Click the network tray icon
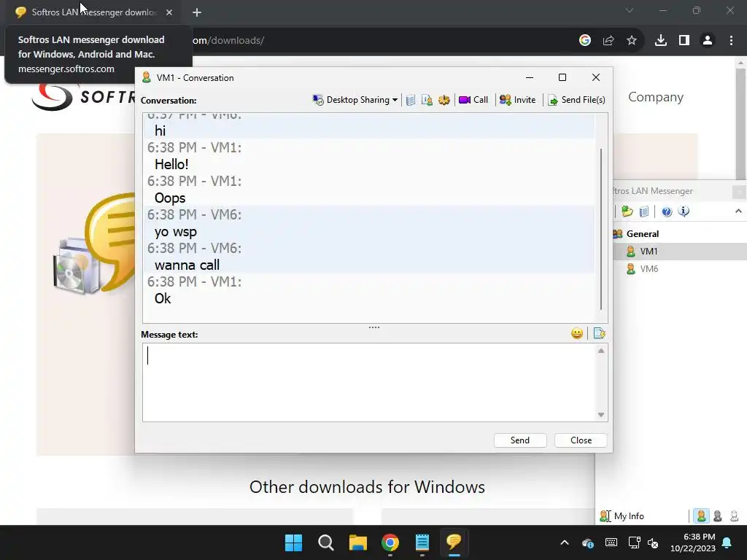Image resolution: width=747 pixels, height=560 pixels. tap(635, 542)
